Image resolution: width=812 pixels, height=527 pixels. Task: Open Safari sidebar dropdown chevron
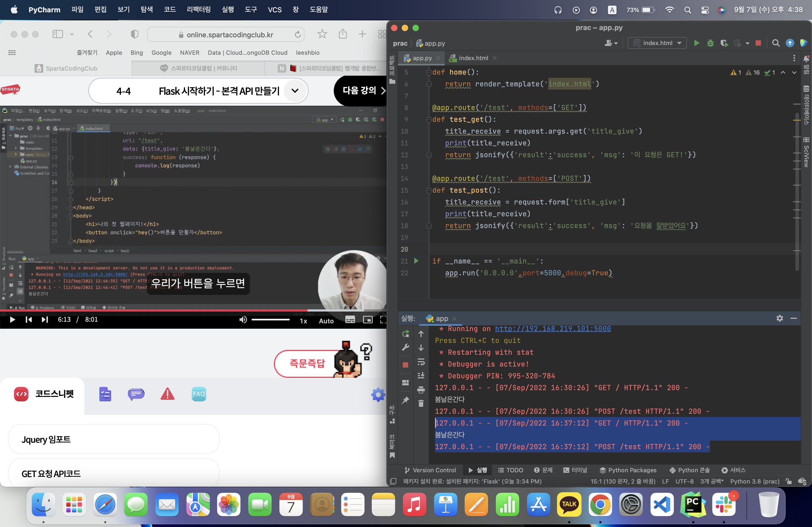tap(72, 34)
